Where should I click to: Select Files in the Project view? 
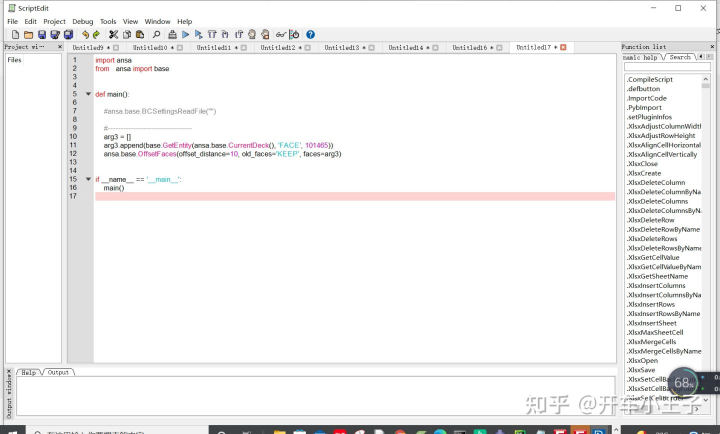(x=14, y=60)
